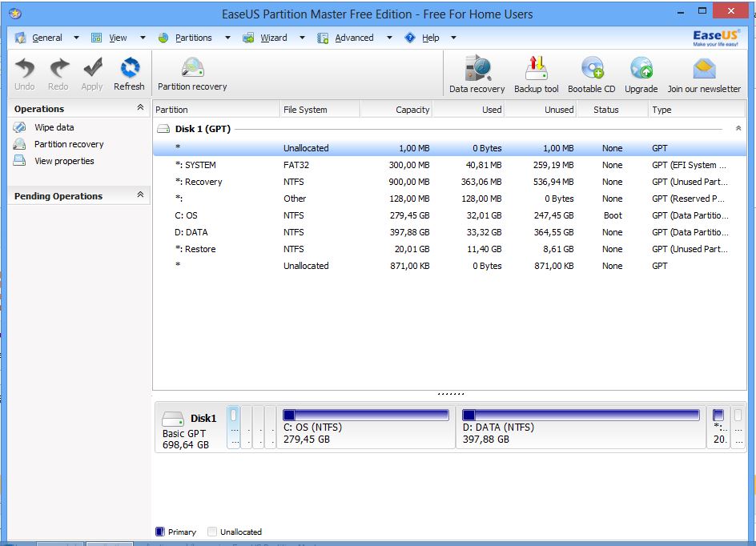756x546 pixels.
Task: Click the General menu icon
Action: click(20, 38)
